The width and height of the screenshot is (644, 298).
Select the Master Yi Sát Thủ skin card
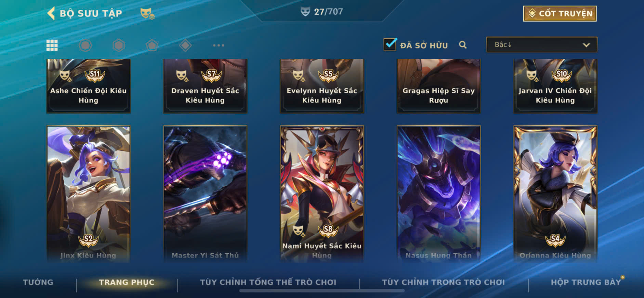205,194
